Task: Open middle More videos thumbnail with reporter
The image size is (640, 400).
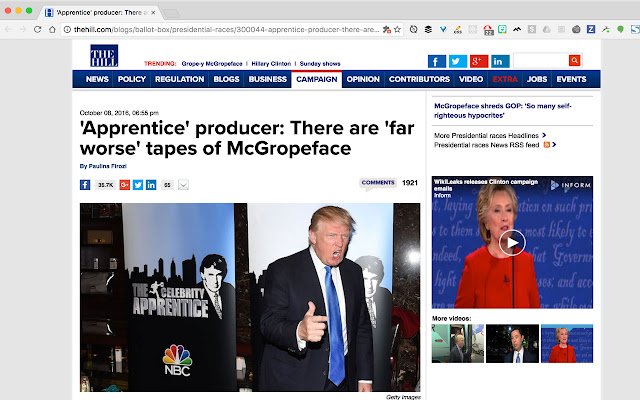Action: [512, 343]
